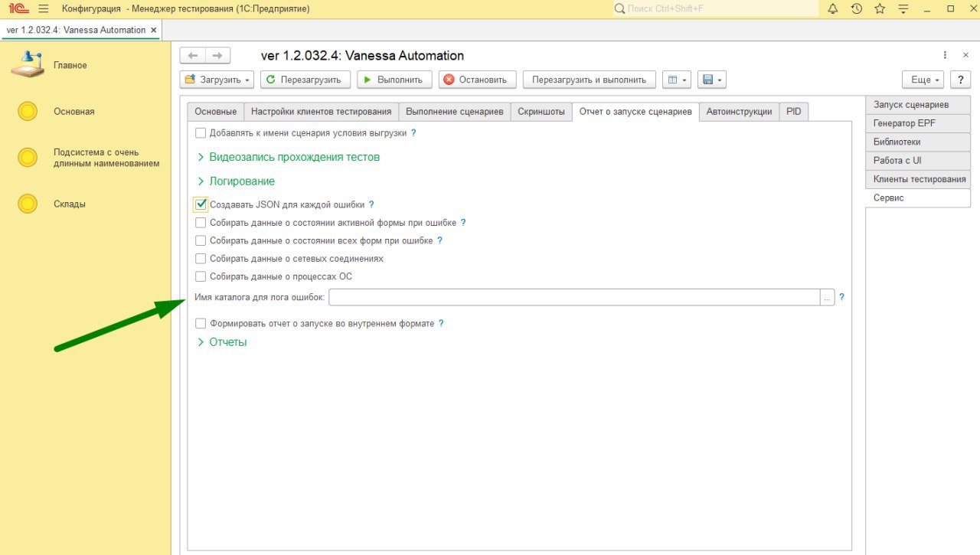The width and height of the screenshot is (980, 555).
Task: Open Настройки клиентов тестирования tab
Action: point(322,112)
